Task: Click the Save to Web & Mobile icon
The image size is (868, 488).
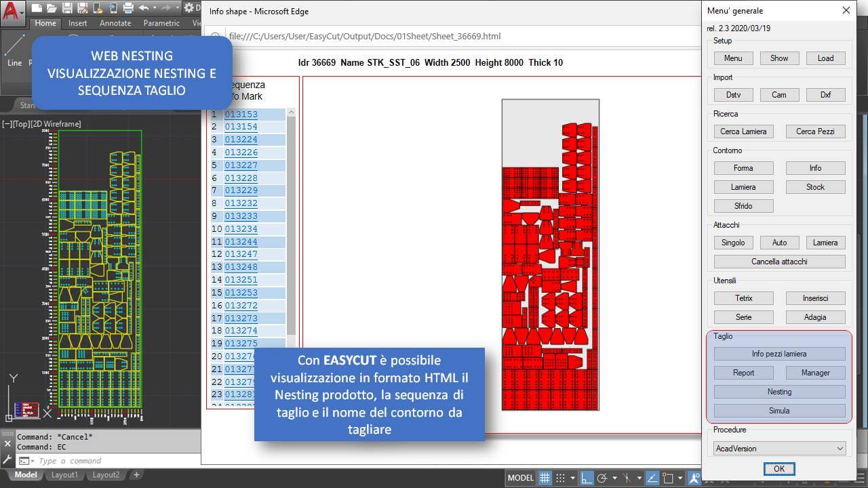Action: click(x=113, y=8)
